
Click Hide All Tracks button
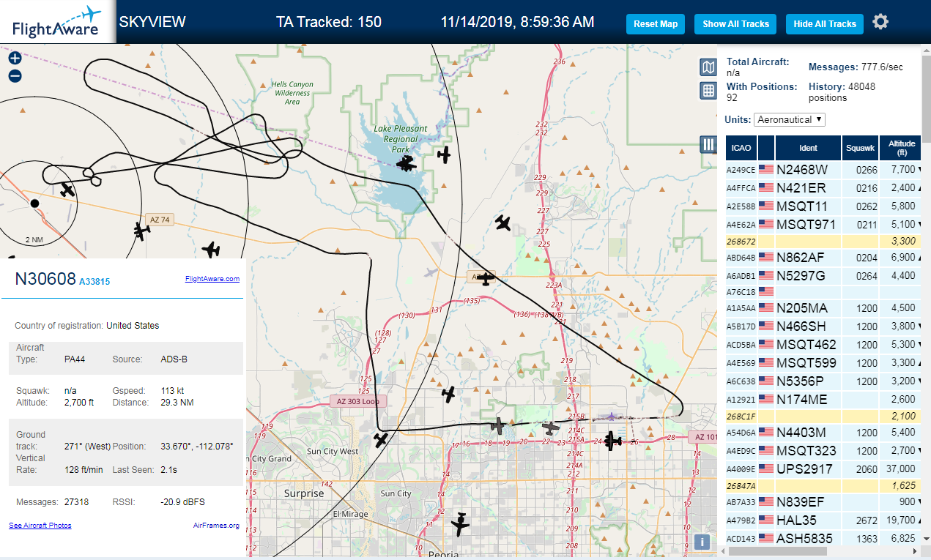tap(825, 23)
